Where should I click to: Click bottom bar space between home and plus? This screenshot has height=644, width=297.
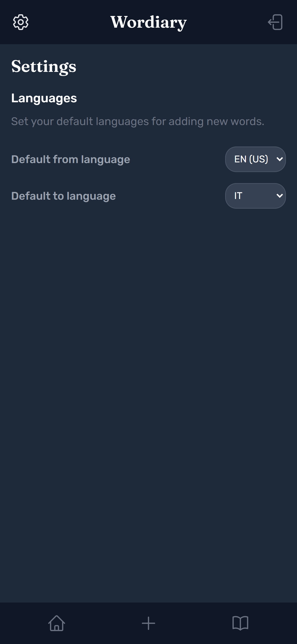tap(102, 623)
